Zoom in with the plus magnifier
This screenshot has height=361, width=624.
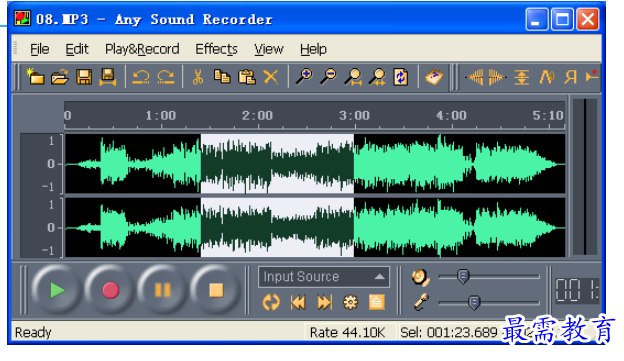(x=304, y=77)
